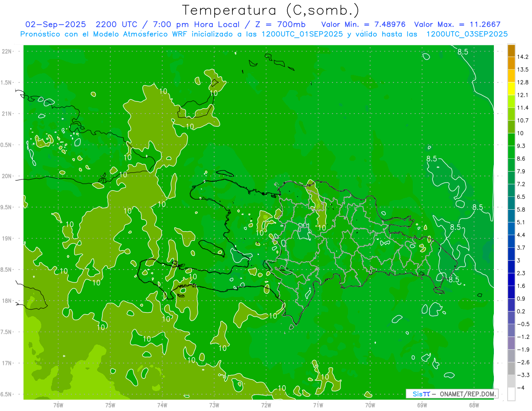
Task: Click the "2.3" color scale label
Action: 521,273
